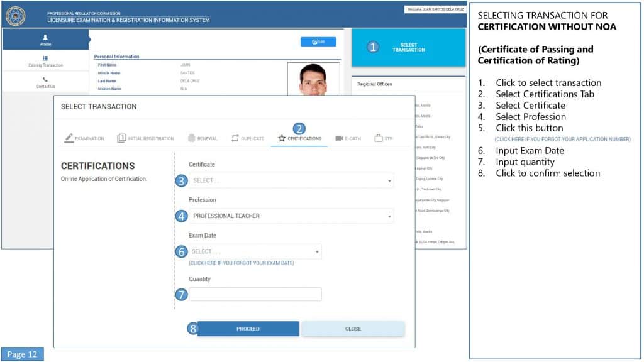Open the E-Oath camera icon tab
The width and height of the screenshot is (644, 362).
[x=339, y=138]
